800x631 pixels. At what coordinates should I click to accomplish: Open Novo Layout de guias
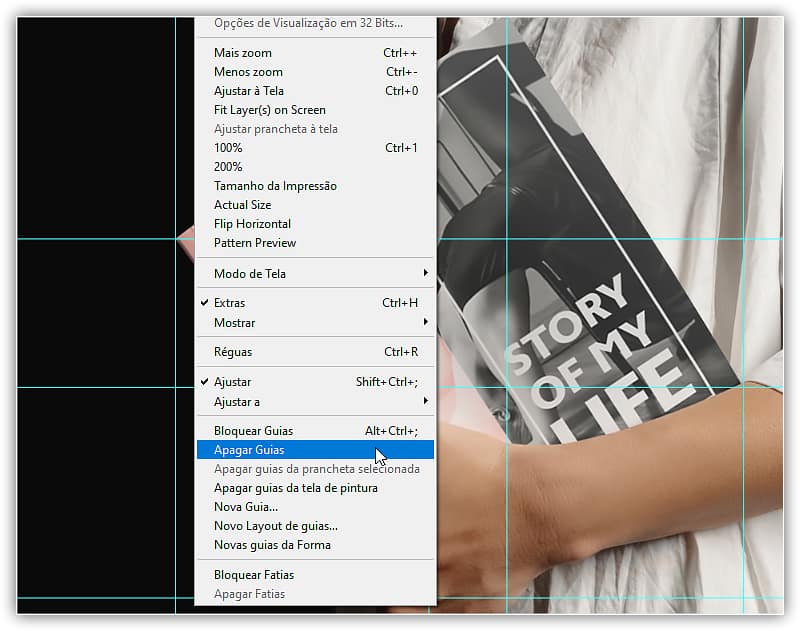click(315, 526)
